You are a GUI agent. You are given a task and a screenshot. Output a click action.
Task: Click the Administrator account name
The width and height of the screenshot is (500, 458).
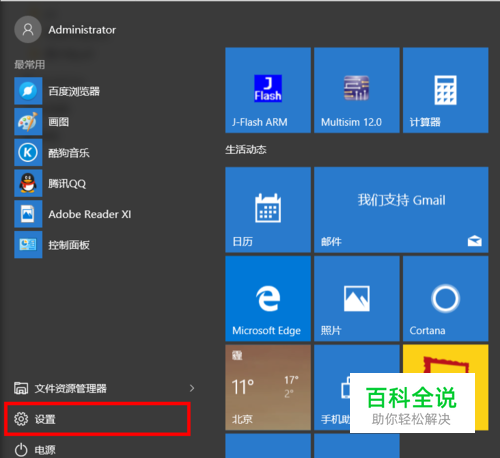click(x=82, y=30)
